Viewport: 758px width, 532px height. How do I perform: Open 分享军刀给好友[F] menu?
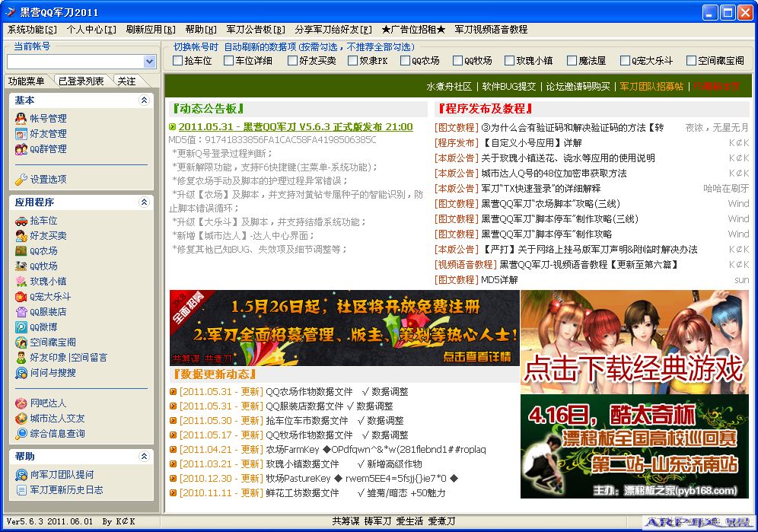tap(333, 30)
